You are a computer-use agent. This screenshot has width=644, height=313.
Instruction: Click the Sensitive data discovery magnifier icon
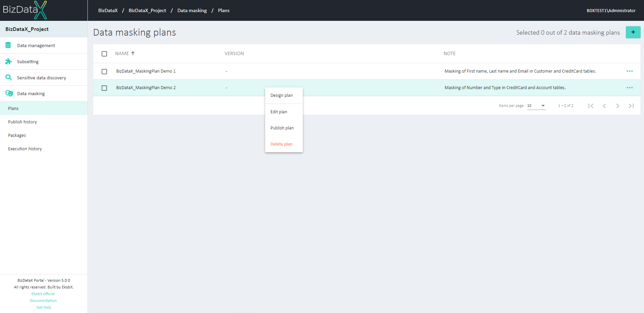coord(8,77)
